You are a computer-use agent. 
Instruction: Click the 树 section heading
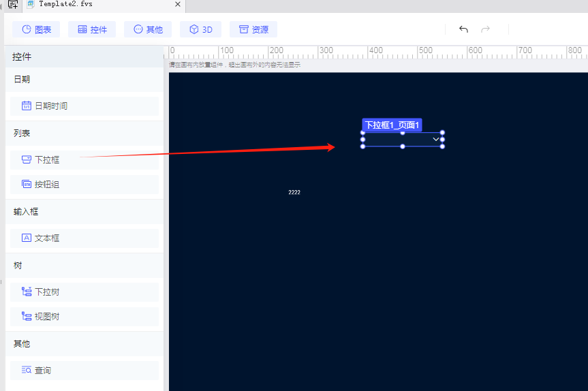pyautogui.click(x=18, y=266)
